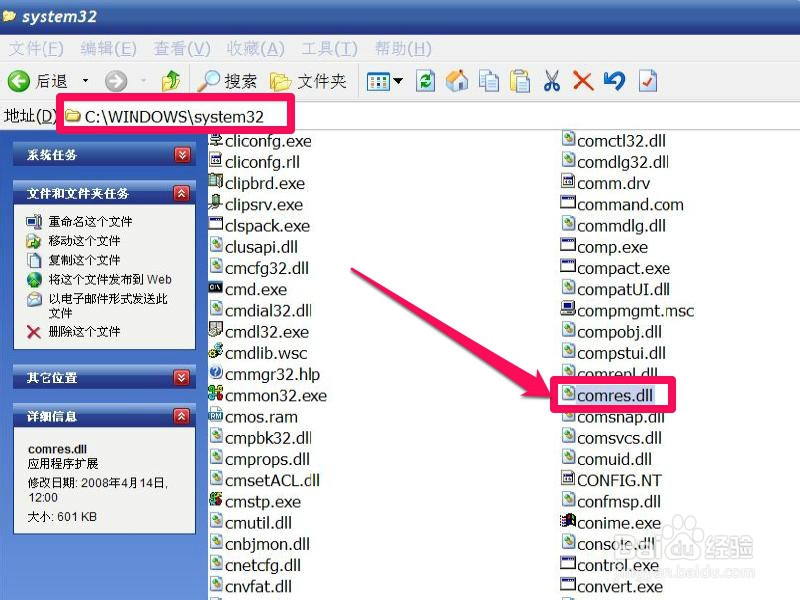This screenshot has height=600, width=800.
Task: Click 以电子邮件形式发送此文件 link
Action: (x=108, y=306)
